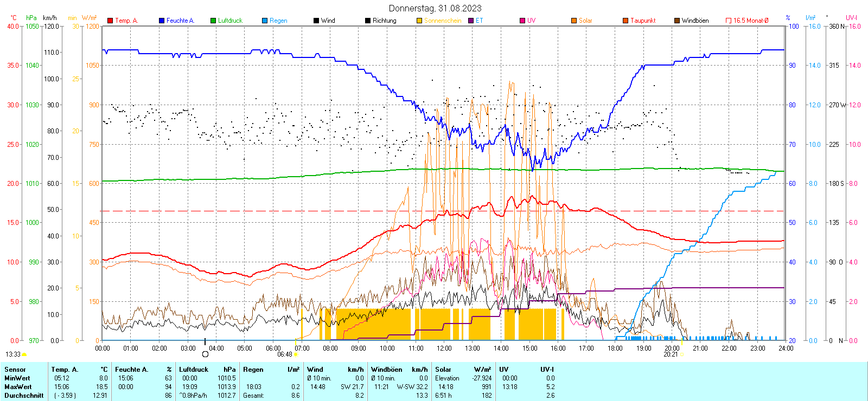The image size is (868, 401).
Task: Click the light-blue Regen legend square
Action: click(265, 21)
